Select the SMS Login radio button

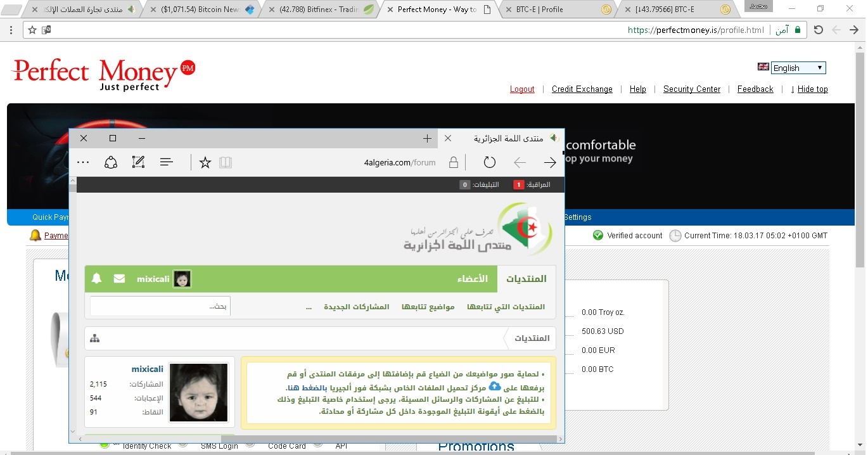(x=183, y=444)
